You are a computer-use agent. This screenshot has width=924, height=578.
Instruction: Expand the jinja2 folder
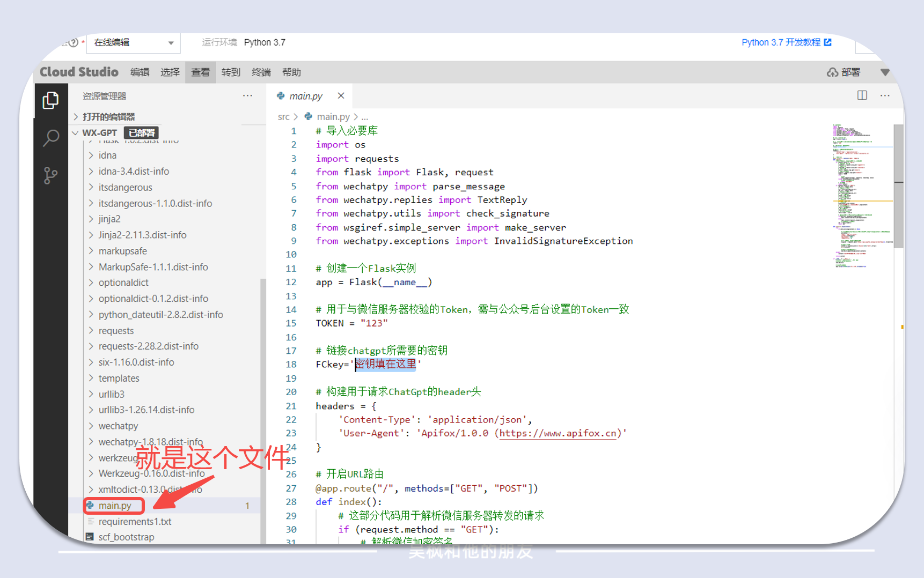[x=109, y=219]
